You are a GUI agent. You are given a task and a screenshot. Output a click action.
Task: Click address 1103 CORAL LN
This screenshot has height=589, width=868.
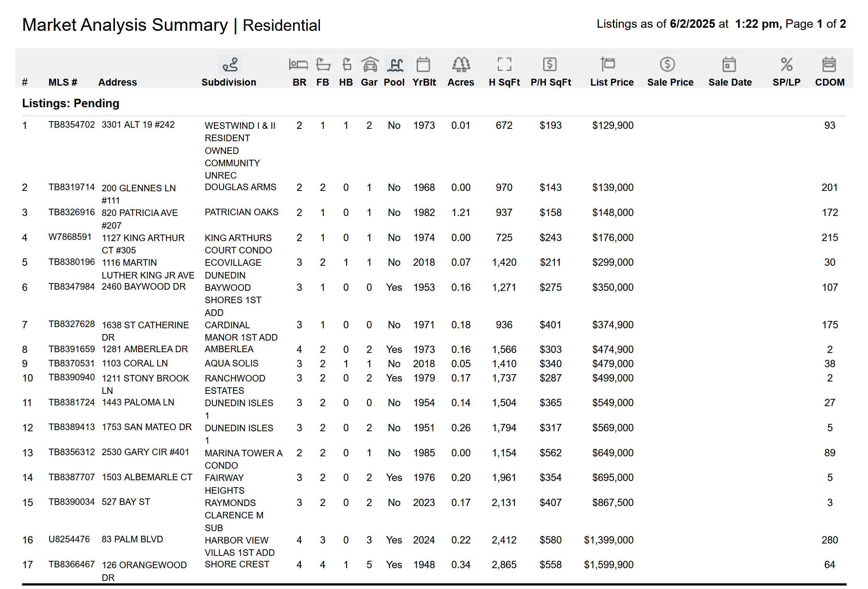coord(135,363)
